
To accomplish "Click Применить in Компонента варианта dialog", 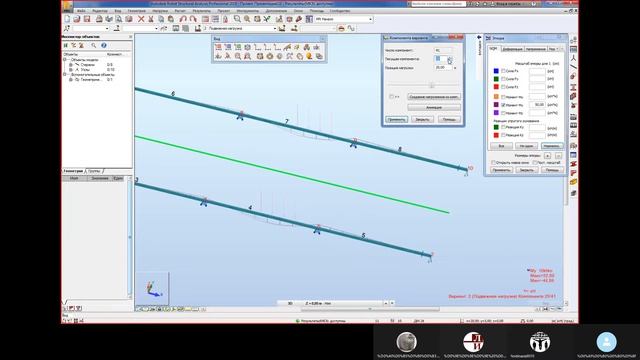I will (x=396, y=119).
